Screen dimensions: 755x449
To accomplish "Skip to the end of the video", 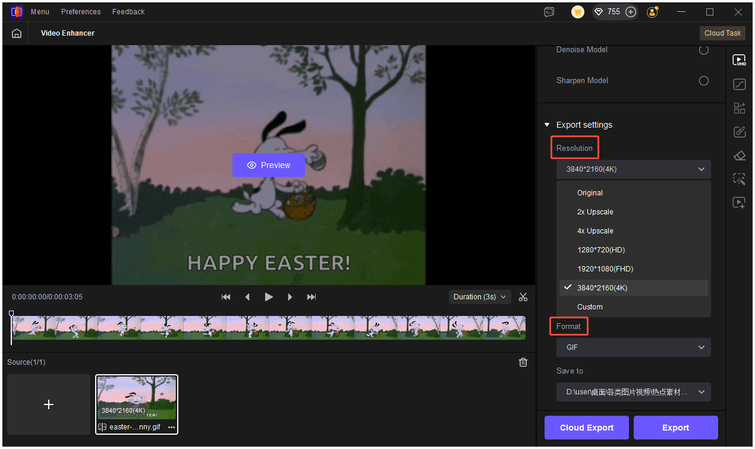I will click(312, 297).
